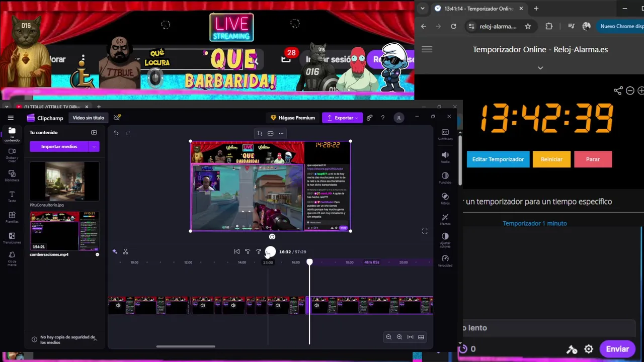Open the Plantillas templates tab

(12, 217)
